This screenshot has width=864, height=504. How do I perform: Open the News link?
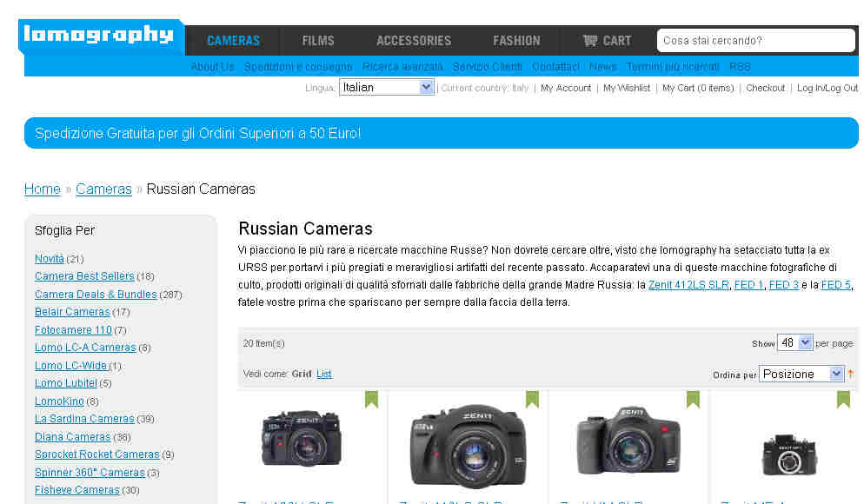click(603, 67)
